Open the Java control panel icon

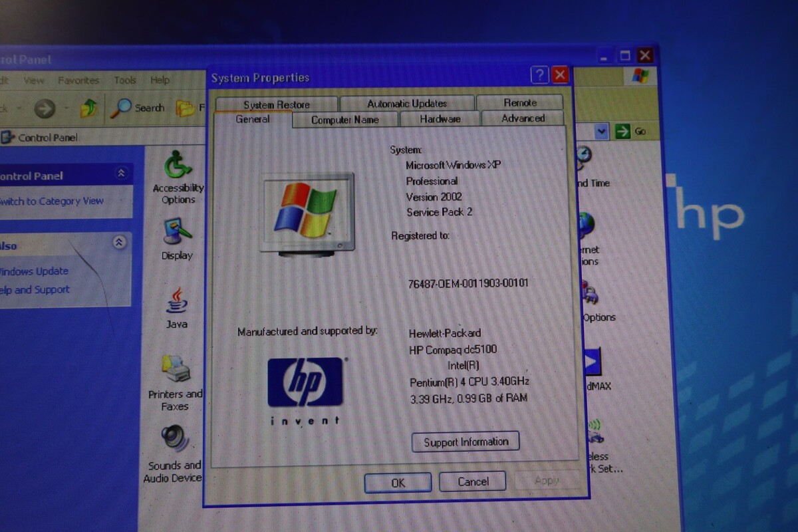177,301
